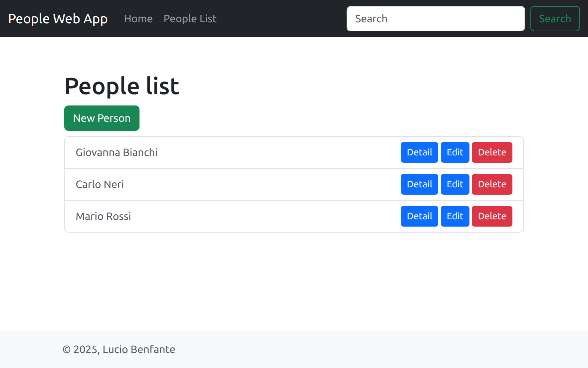Image resolution: width=588 pixels, height=368 pixels.
Task: Select the name Carlo Neri
Action: [x=100, y=184]
